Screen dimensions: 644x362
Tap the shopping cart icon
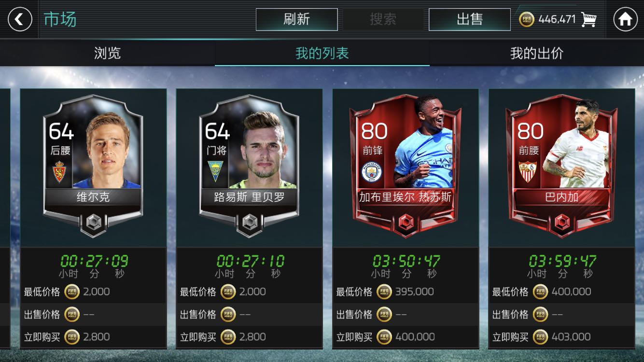click(x=589, y=19)
